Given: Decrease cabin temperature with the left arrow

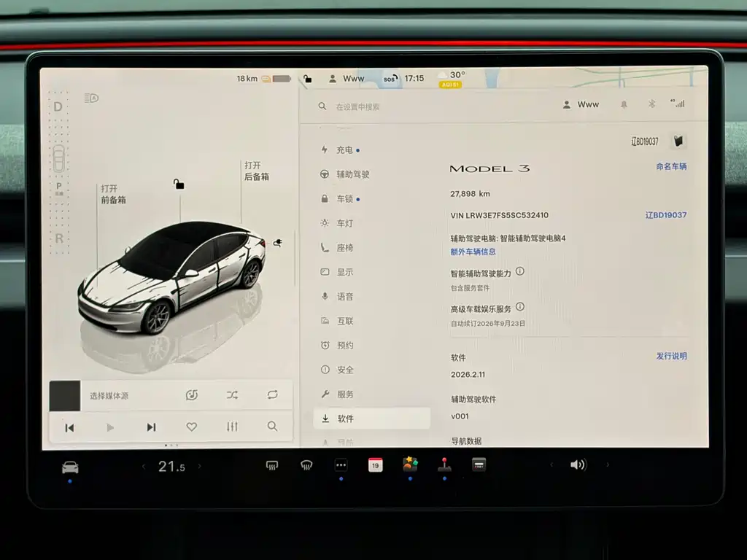Looking at the screenshot, I should pos(144,467).
